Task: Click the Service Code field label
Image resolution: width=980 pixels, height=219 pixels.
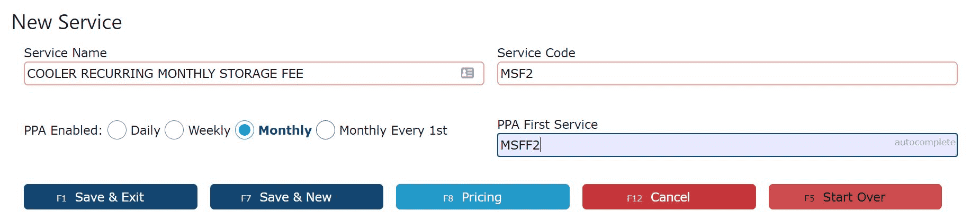Action: (536, 53)
